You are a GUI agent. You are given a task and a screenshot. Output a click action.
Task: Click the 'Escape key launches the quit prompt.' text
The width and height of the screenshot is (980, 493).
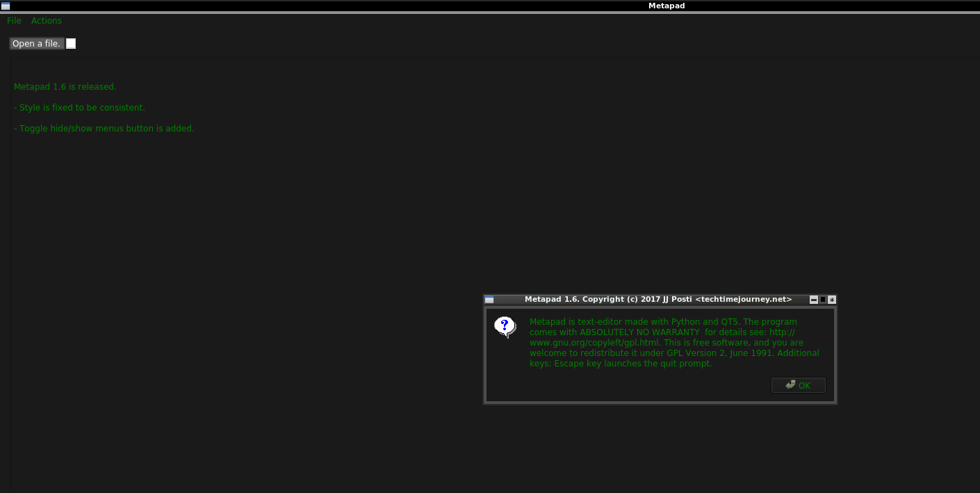point(633,364)
